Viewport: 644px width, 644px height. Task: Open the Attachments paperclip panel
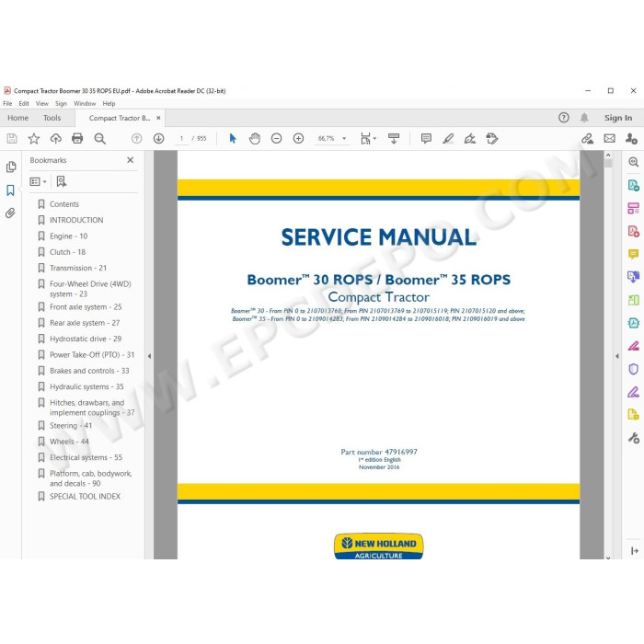[x=11, y=213]
